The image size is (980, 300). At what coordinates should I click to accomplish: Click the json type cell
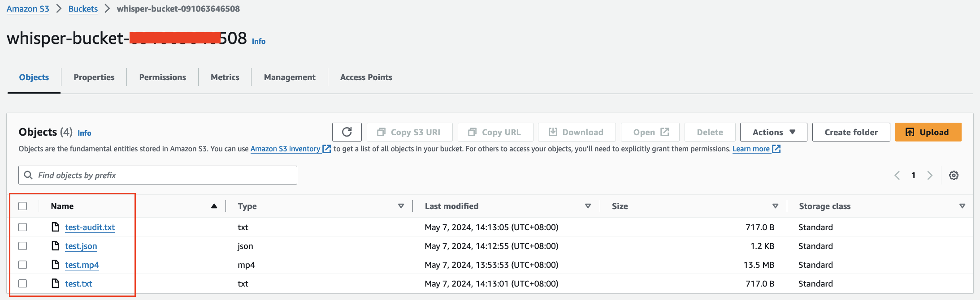pos(245,246)
